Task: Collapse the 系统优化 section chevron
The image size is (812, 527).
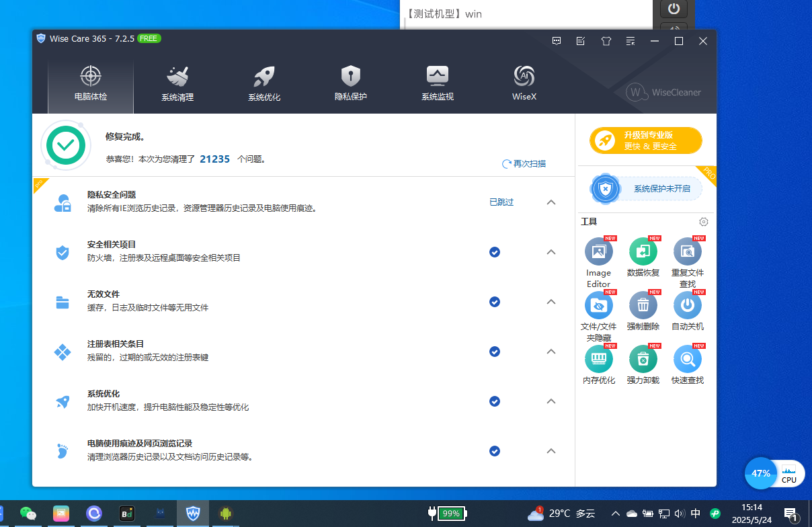Action: pyautogui.click(x=551, y=401)
